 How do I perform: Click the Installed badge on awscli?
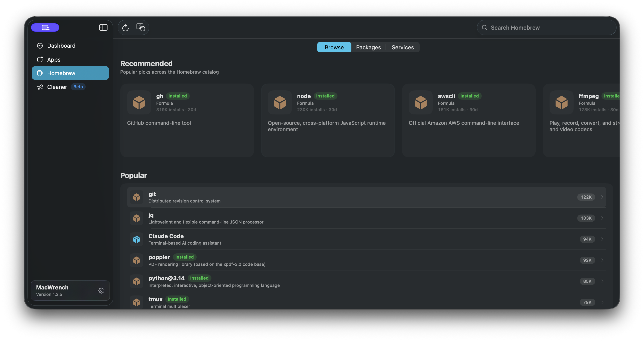(469, 96)
